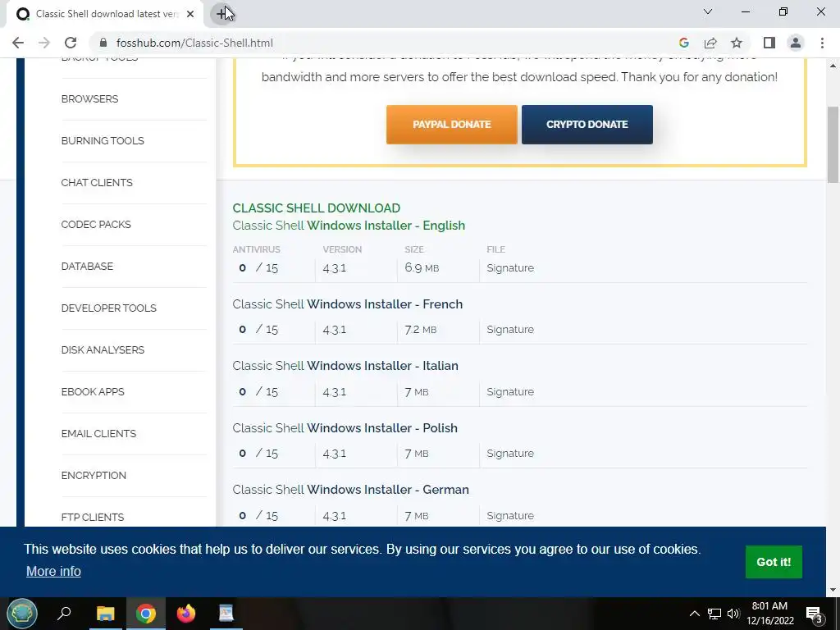840x630 pixels.
Task: Click the 7.2 MB size value
Action: (x=421, y=330)
